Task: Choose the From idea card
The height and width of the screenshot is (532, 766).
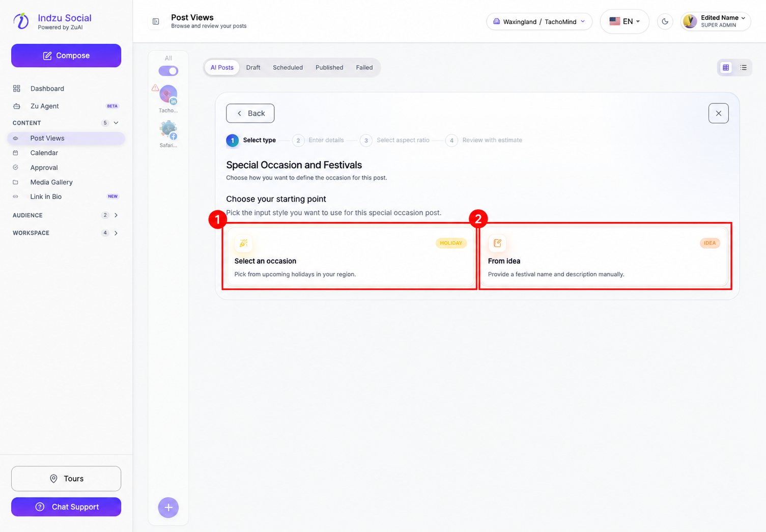Action: pos(604,256)
